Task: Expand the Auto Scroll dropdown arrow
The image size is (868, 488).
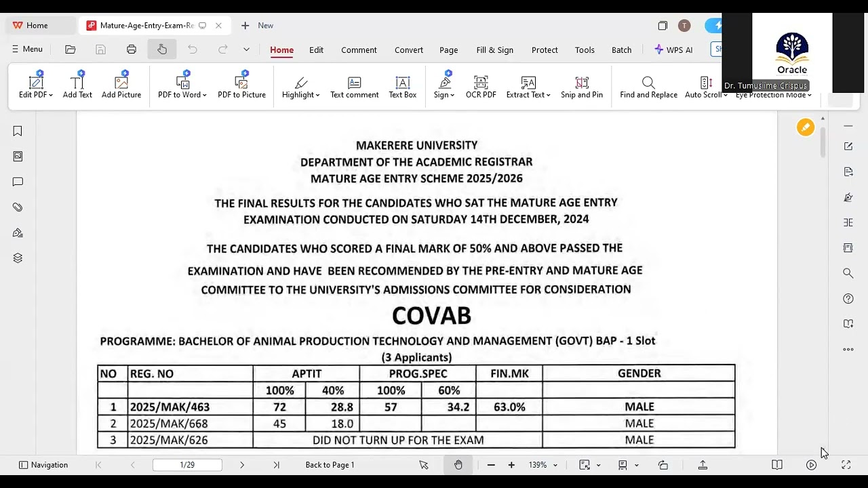Action: click(x=725, y=96)
